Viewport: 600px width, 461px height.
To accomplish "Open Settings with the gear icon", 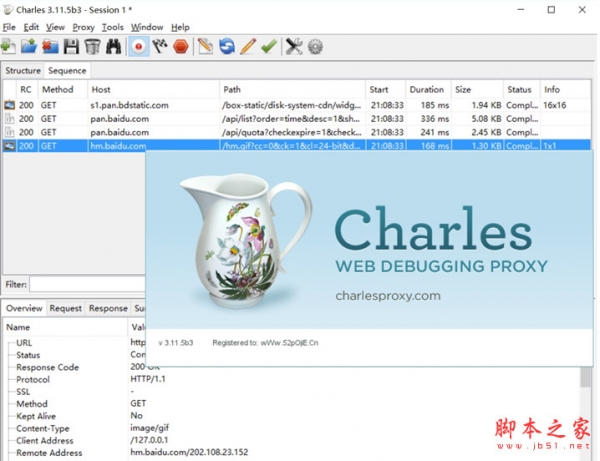I will click(315, 47).
